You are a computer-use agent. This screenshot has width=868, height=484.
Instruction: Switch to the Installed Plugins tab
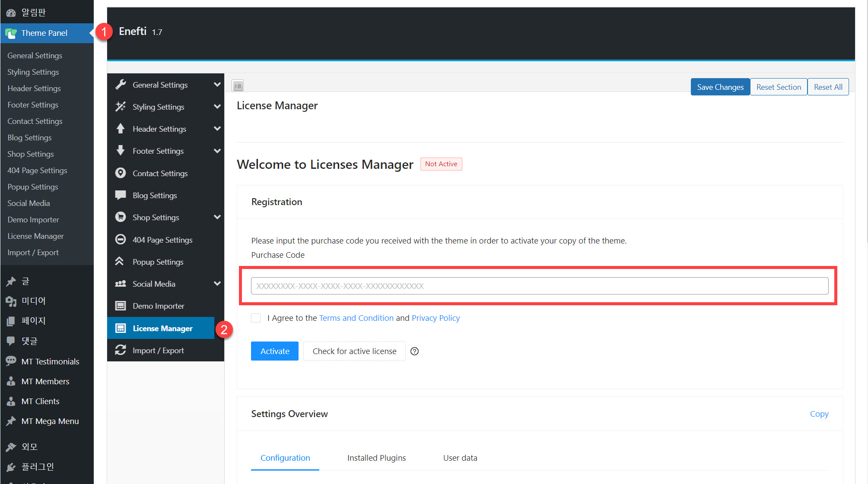pyautogui.click(x=376, y=458)
